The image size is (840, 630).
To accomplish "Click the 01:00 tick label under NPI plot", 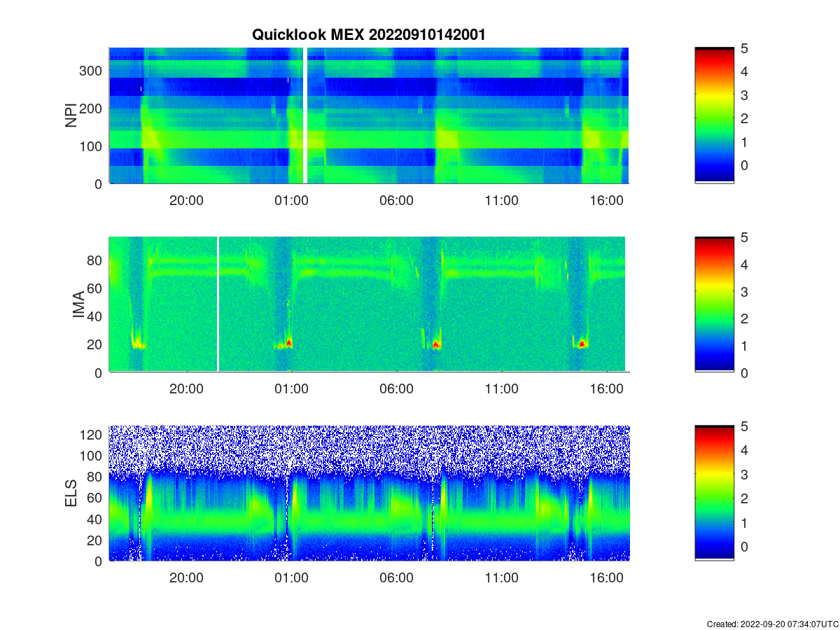I will tap(291, 200).
